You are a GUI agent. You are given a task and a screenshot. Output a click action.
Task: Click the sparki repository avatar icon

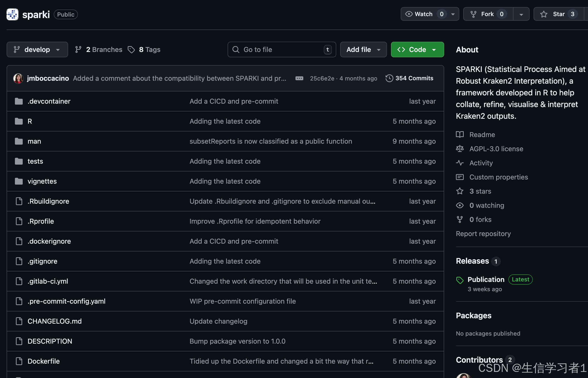[x=12, y=14]
